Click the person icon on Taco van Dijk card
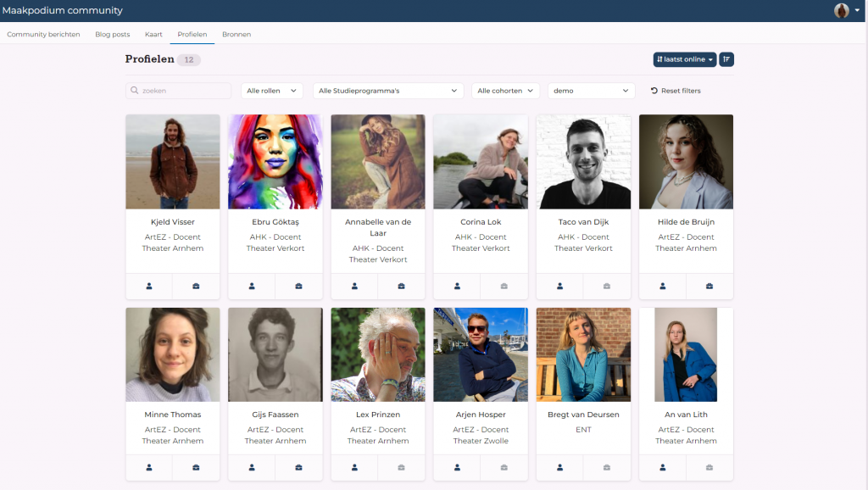The height and width of the screenshot is (490, 868). tap(559, 286)
